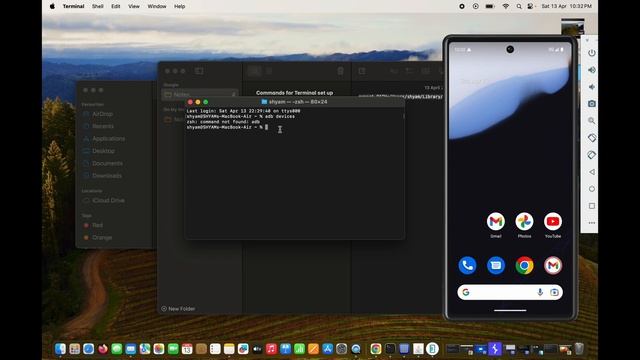Tap the Google search bar on phone
640x360 pixels.
[x=510, y=292]
